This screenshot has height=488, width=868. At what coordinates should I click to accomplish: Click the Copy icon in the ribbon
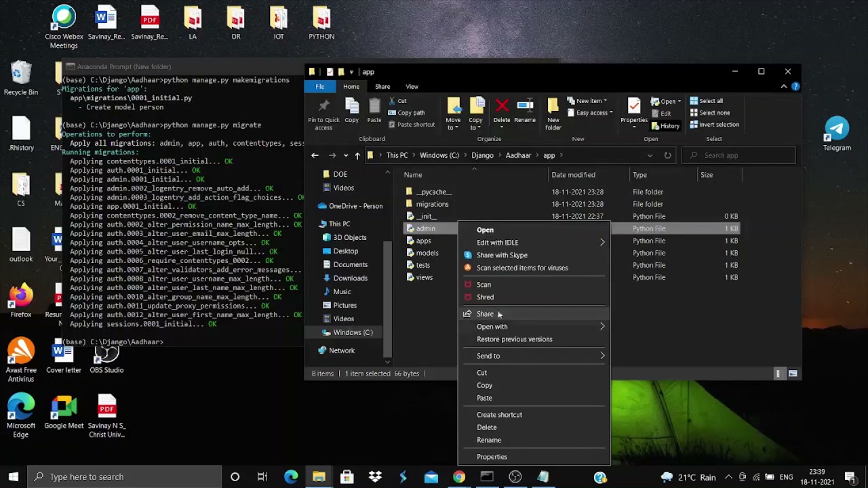[351, 111]
